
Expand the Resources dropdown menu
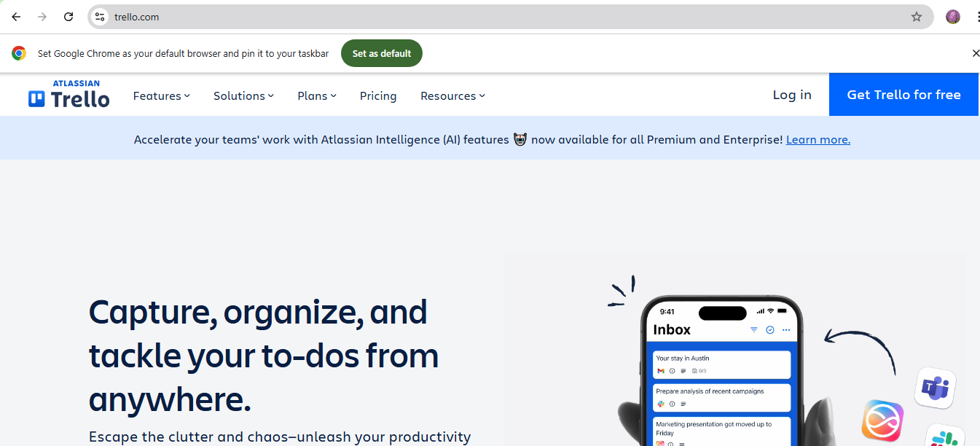[x=452, y=95]
